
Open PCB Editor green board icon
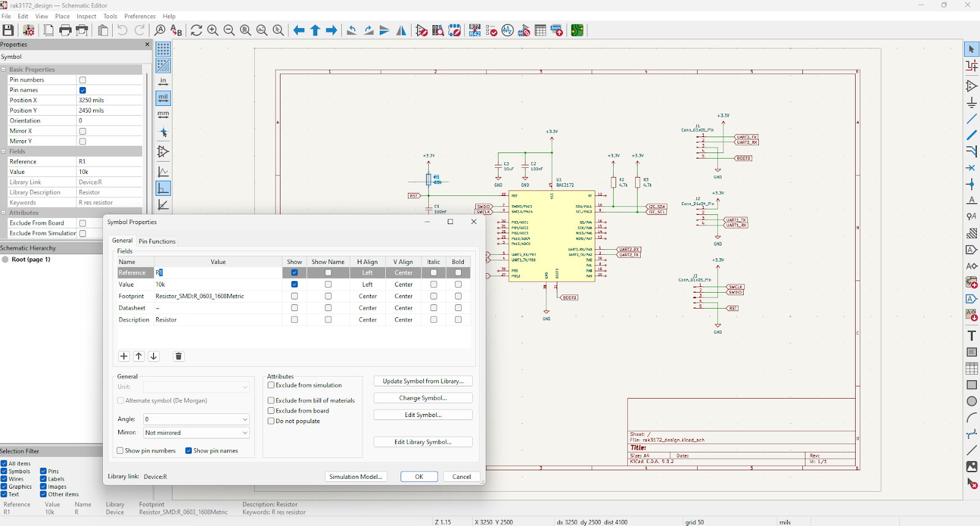[577, 30]
